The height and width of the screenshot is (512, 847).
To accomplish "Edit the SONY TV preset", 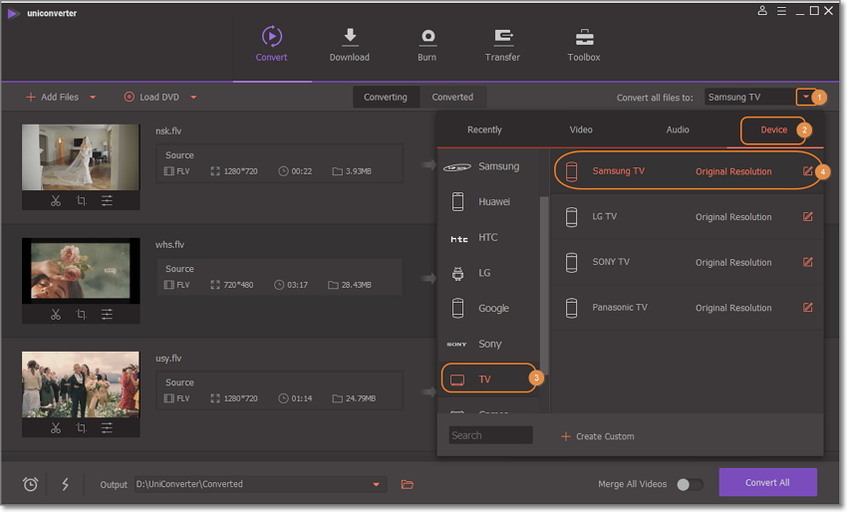I will [808, 262].
